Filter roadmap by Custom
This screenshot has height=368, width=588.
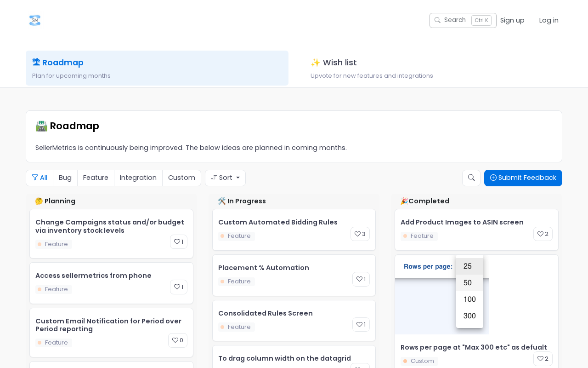(x=181, y=178)
